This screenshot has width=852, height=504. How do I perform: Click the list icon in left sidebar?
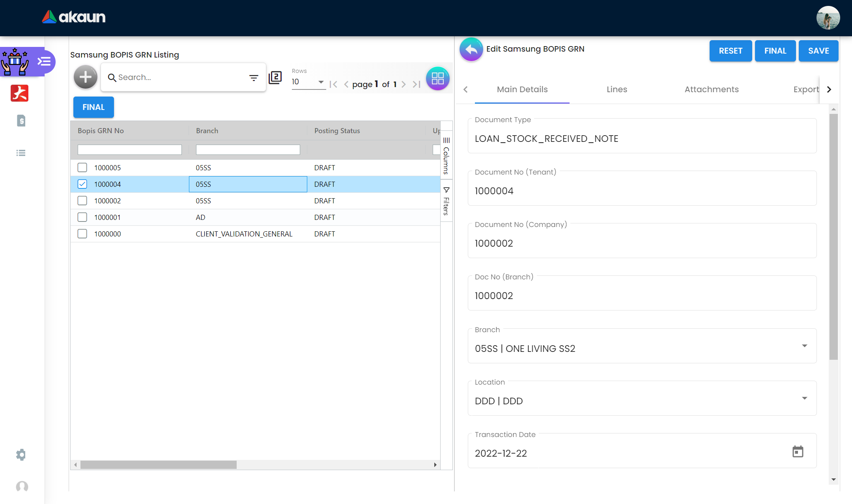pos(21,153)
